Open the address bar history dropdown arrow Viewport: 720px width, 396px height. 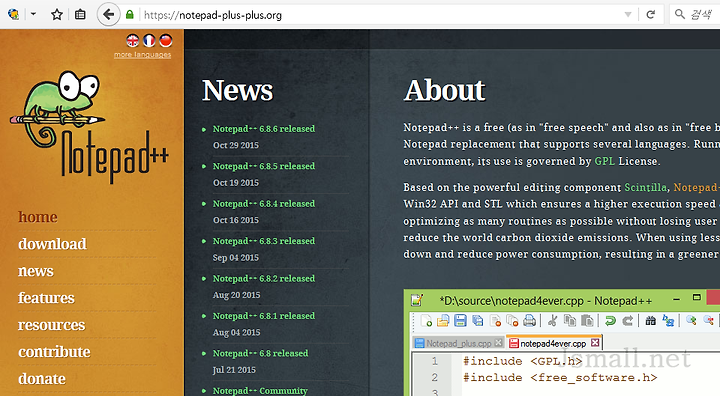628,15
